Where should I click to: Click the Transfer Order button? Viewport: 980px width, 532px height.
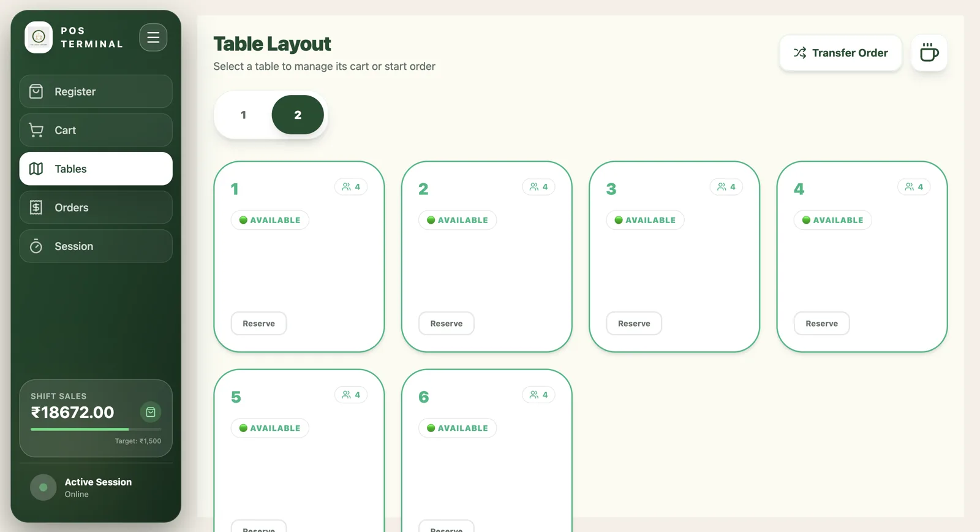(840, 53)
